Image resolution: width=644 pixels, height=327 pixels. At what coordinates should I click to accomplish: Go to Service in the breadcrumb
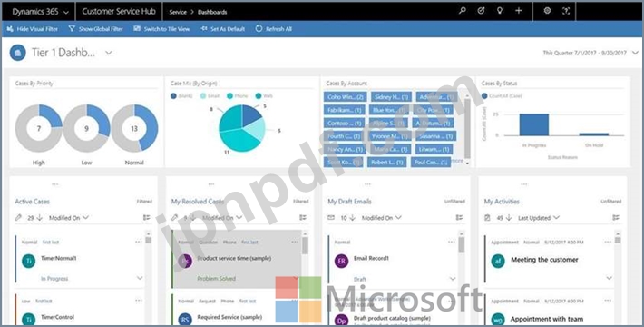click(x=178, y=12)
